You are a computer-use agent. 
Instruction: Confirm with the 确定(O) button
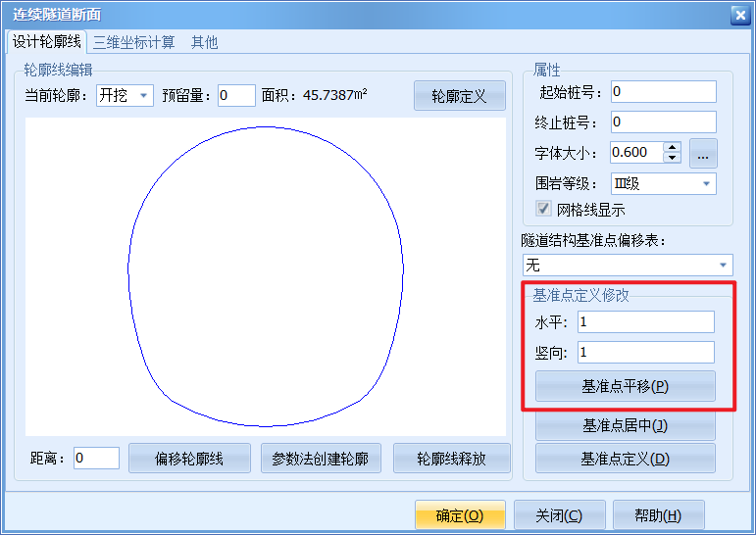460,515
